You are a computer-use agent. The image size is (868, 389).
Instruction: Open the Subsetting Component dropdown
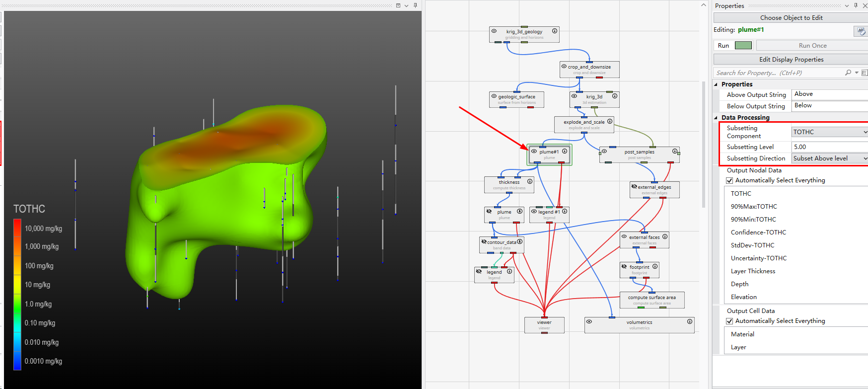865,132
